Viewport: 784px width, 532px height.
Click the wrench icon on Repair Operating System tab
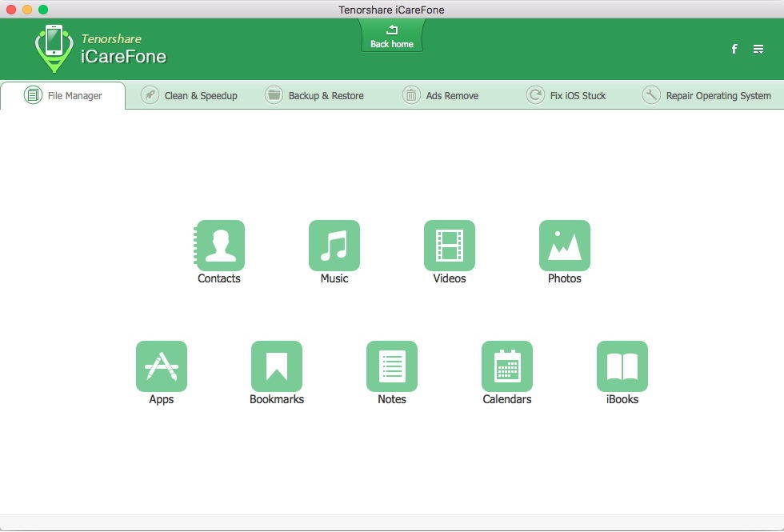coord(650,94)
